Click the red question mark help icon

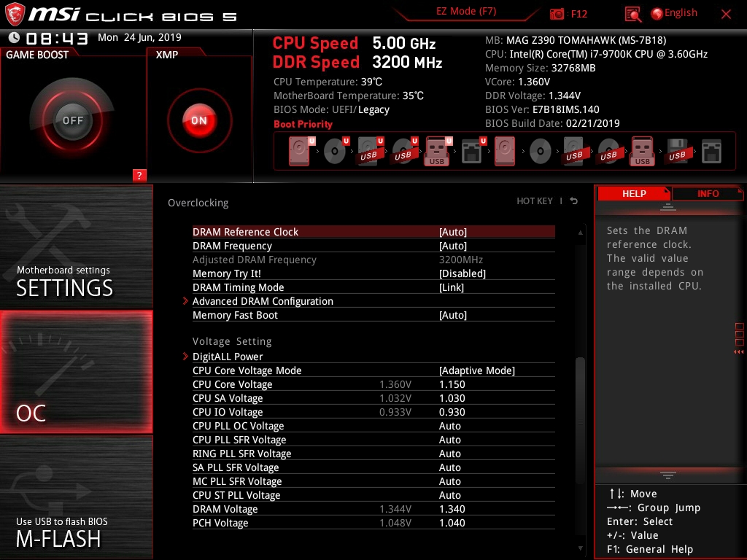pos(139,175)
